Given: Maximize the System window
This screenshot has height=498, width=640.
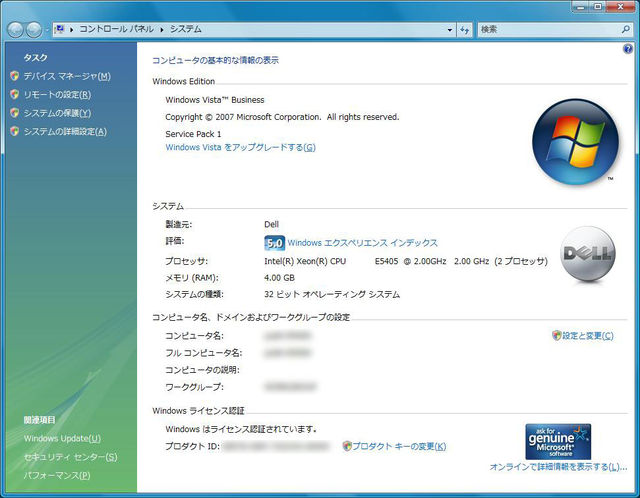Looking at the screenshot, I should (598, 6).
